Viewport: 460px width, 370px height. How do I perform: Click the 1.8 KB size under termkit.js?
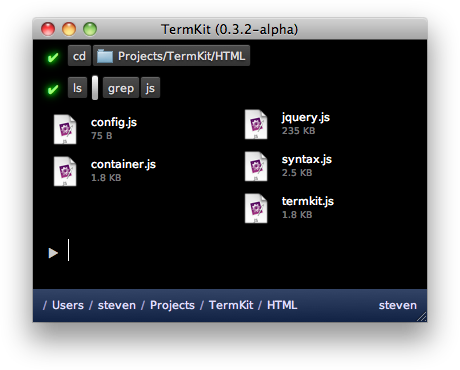click(x=297, y=215)
